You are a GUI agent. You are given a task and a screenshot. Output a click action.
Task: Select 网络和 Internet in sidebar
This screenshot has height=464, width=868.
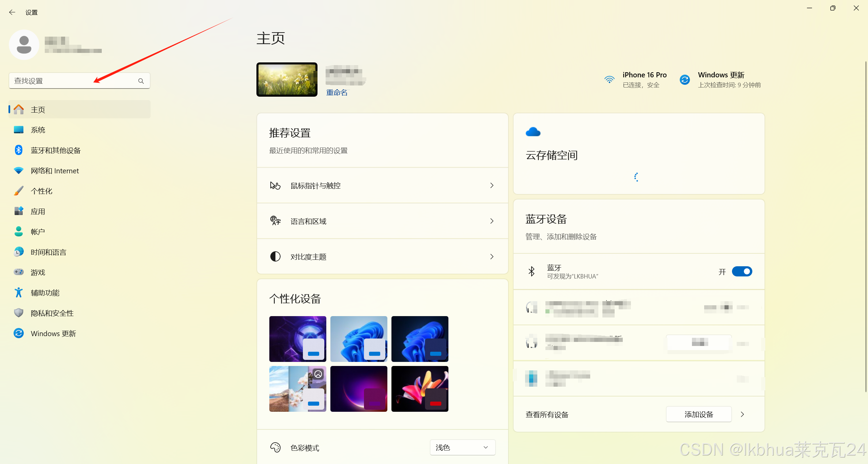click(x=55, y=171)
